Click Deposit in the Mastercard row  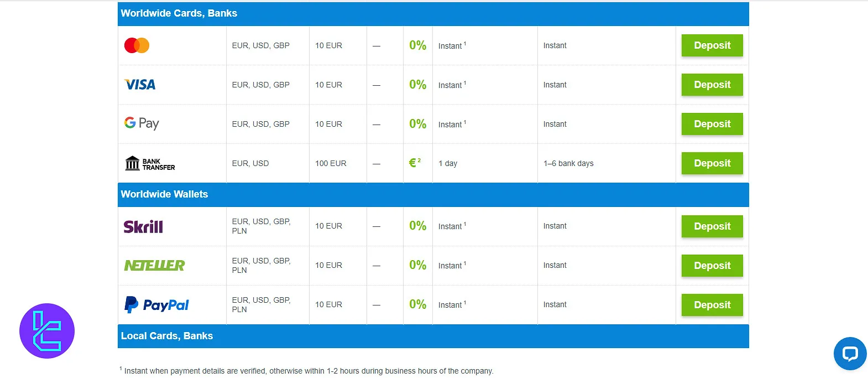tap(712, 45)
